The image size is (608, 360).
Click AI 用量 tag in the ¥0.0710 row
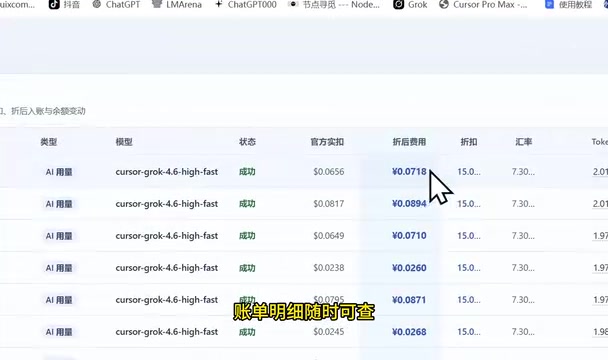point(59,236)
